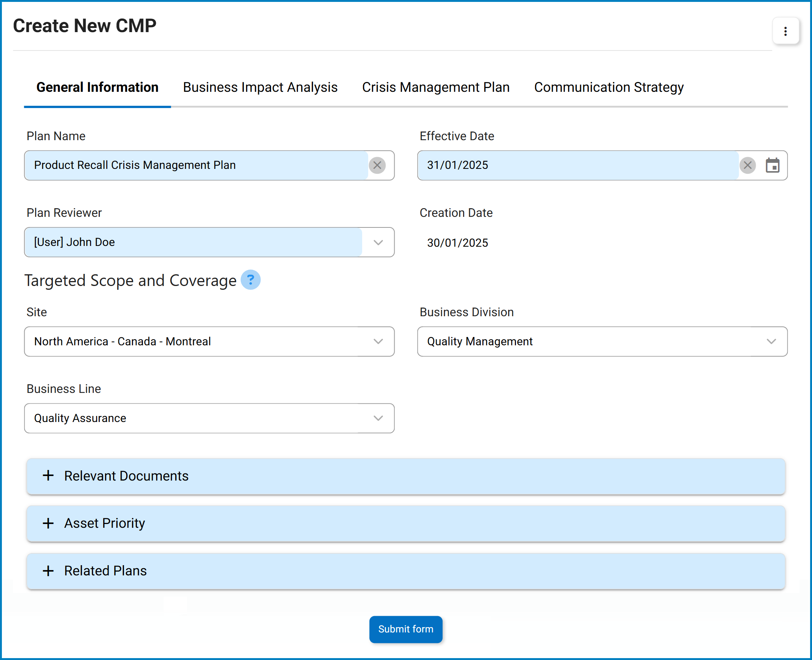Click the Quality Assurance business line value
Image resolution: width=812 pixels, height=660 pixels.
coord(80,418)
